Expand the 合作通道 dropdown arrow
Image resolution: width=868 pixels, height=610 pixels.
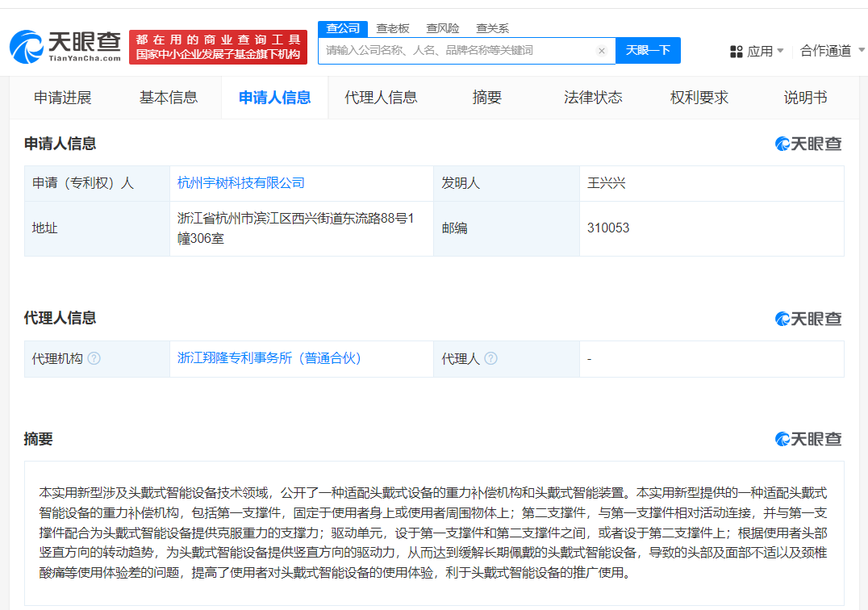[x=862, y=50]
